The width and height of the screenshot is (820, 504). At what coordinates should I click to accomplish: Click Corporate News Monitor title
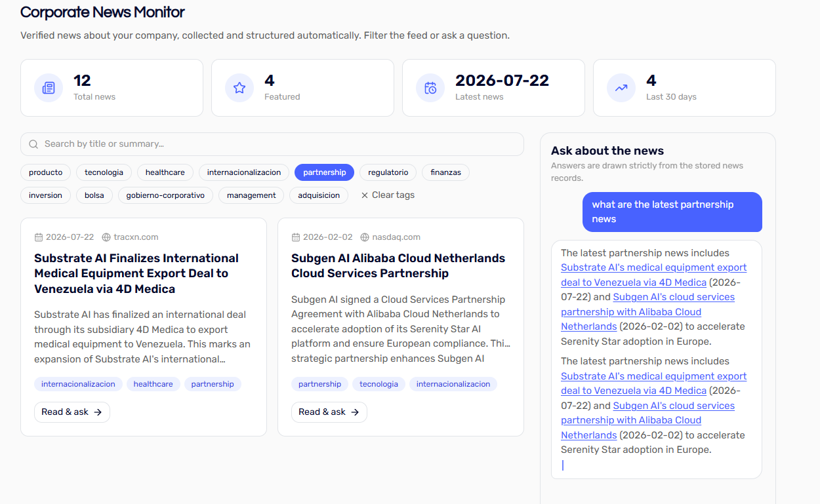coord(102,12)
